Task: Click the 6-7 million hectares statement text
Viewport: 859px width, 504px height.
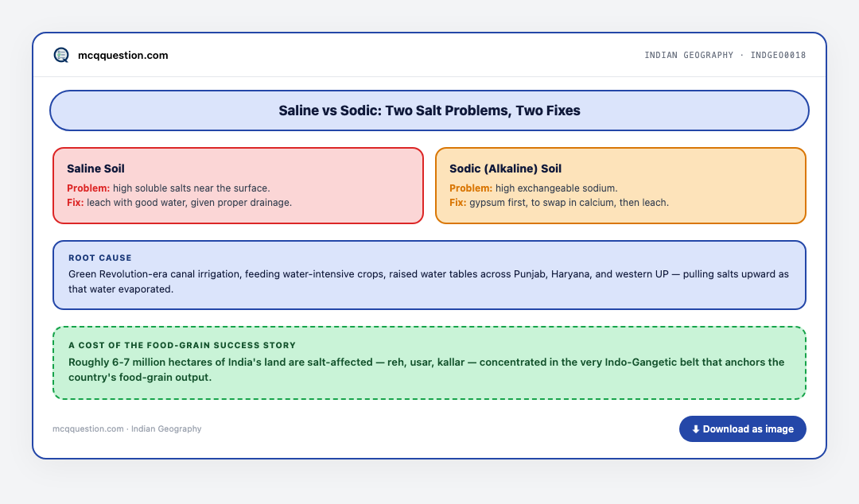Action: click(426, 370)
